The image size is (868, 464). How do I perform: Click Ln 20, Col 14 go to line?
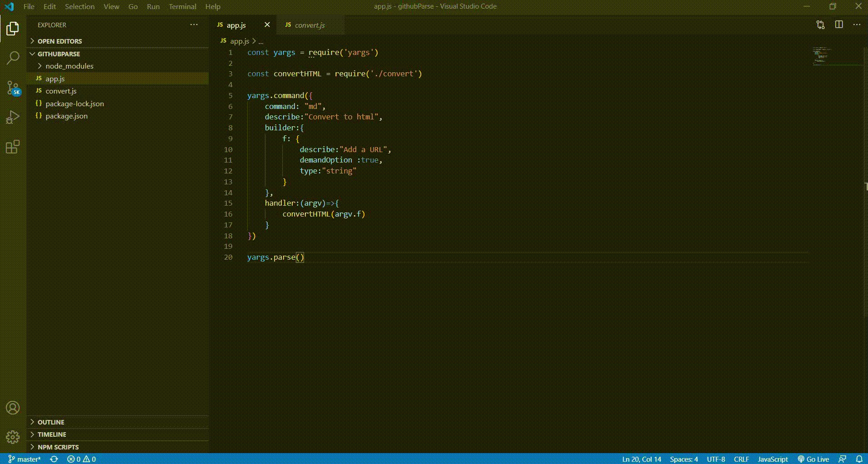[x=642, y=459]
